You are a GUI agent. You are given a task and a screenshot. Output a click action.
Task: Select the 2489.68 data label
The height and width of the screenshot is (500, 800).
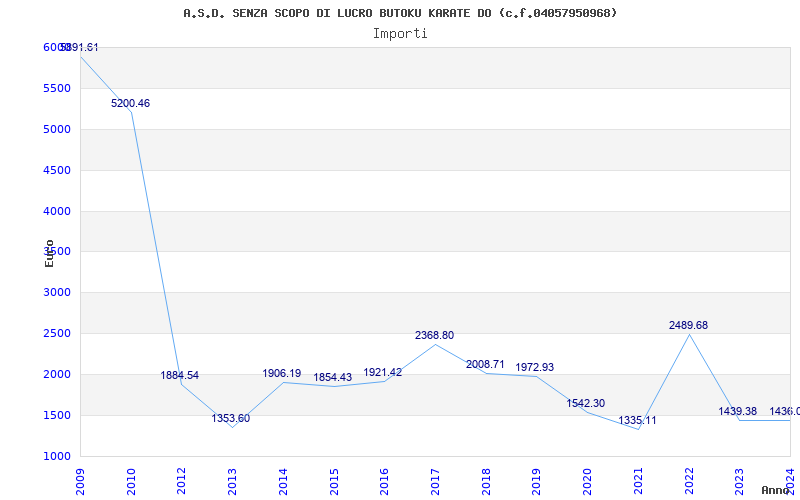point(689,326)
